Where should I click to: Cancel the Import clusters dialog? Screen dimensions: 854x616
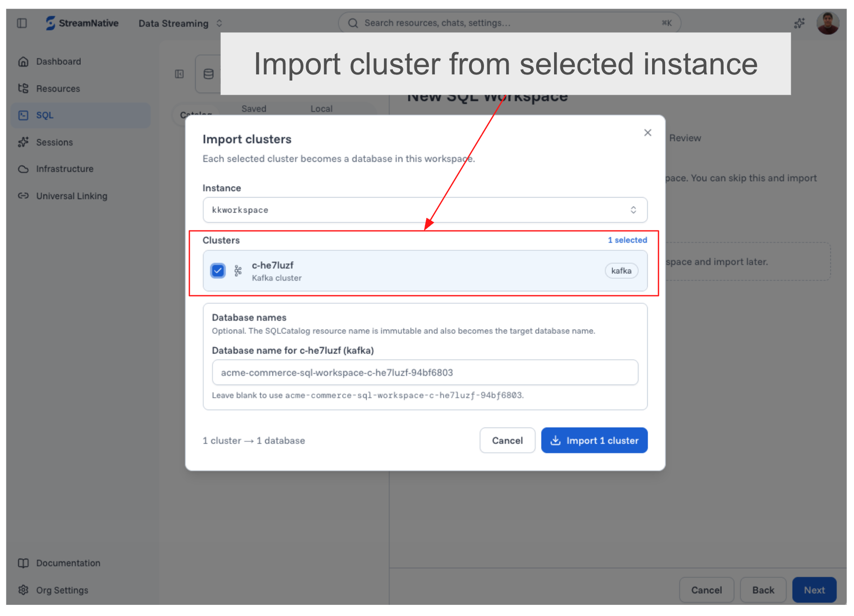[x=507, y=440]
